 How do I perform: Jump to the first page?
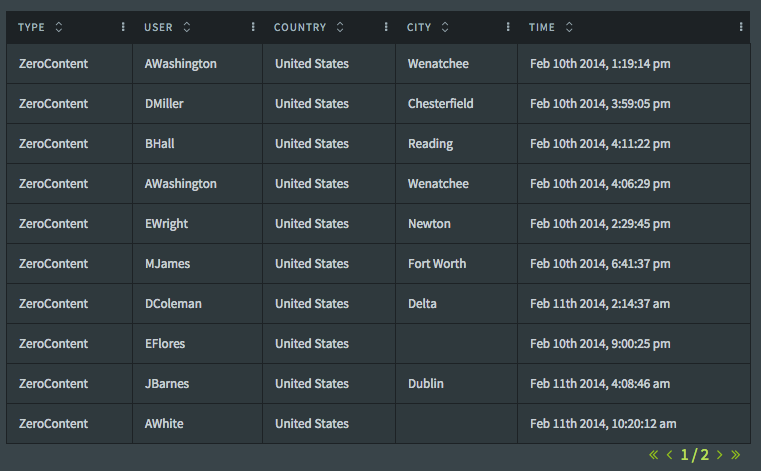(x=654, y=455)
